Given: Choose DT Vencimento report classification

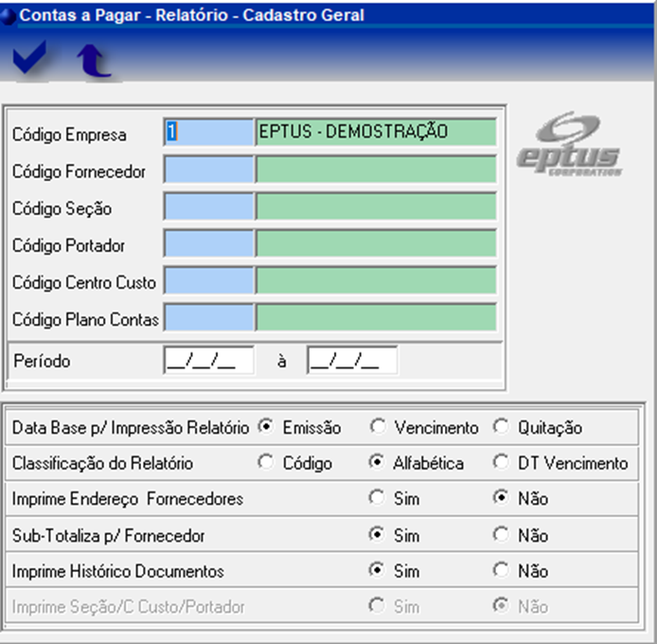Looking at the screenshot, I should click(x=501, y=463).
